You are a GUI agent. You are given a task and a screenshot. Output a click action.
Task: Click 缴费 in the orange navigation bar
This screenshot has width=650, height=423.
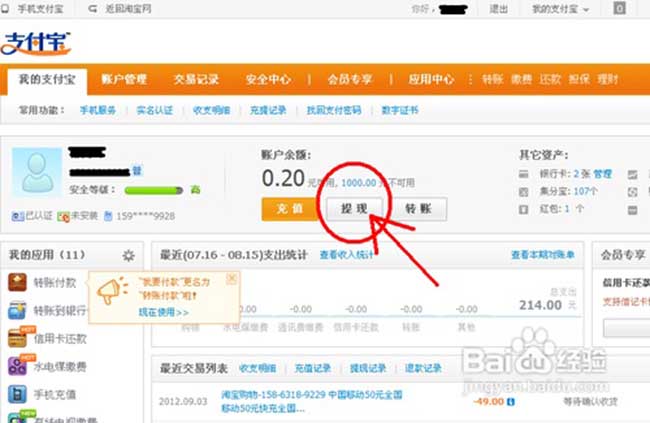(x=521, y=79)
